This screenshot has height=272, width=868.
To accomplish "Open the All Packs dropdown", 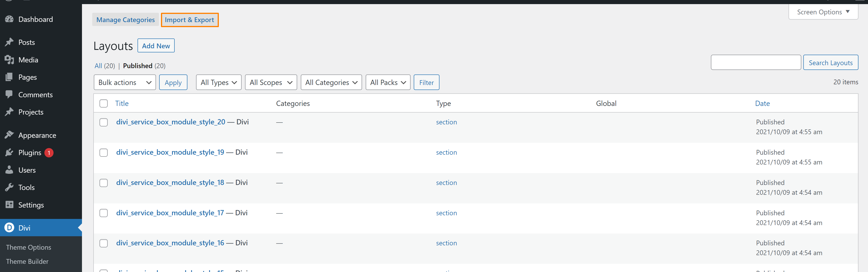I will (388, 82).
